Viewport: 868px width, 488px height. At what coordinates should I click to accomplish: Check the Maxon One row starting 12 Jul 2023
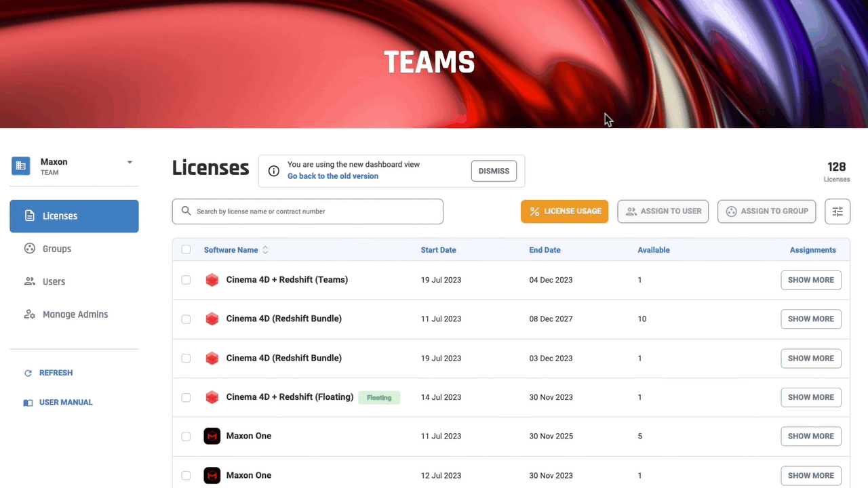coord(186,476)
